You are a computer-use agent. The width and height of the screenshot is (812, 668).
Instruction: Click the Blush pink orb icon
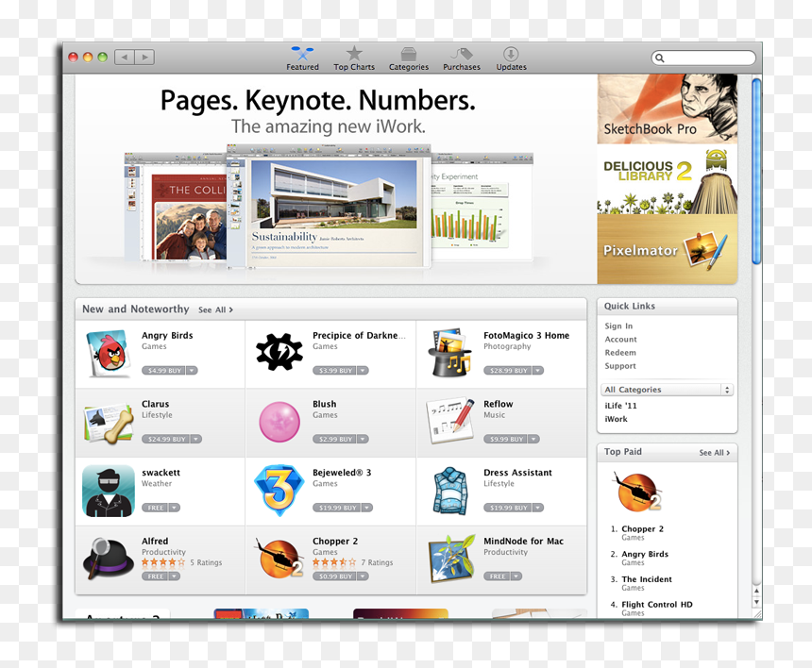(279, 422)
